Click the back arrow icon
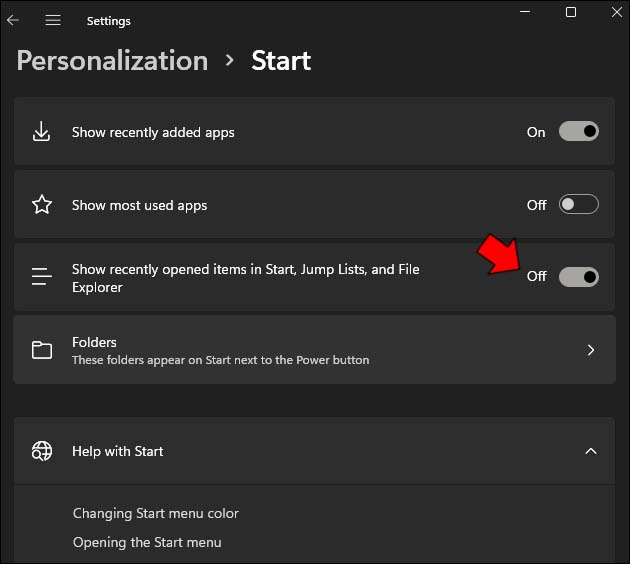630x564 pixels. tap(13, 20)
